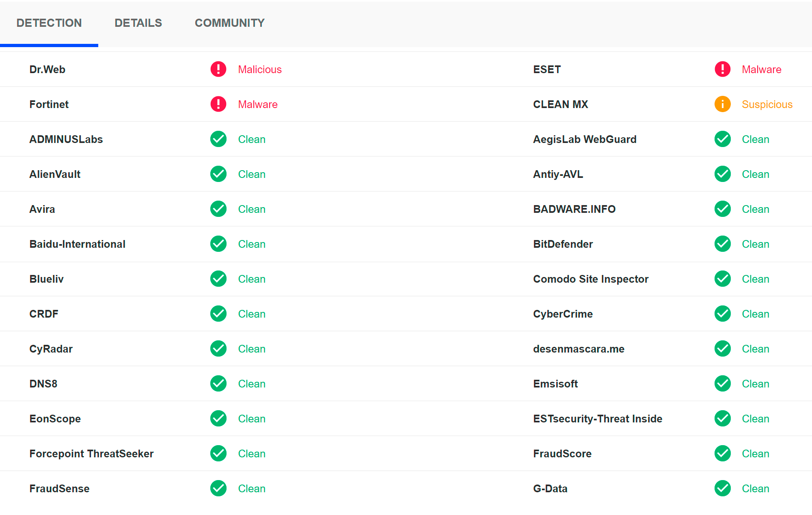Click the green check icon for CyRadar

pyautogui.click(x=218, y=349)
